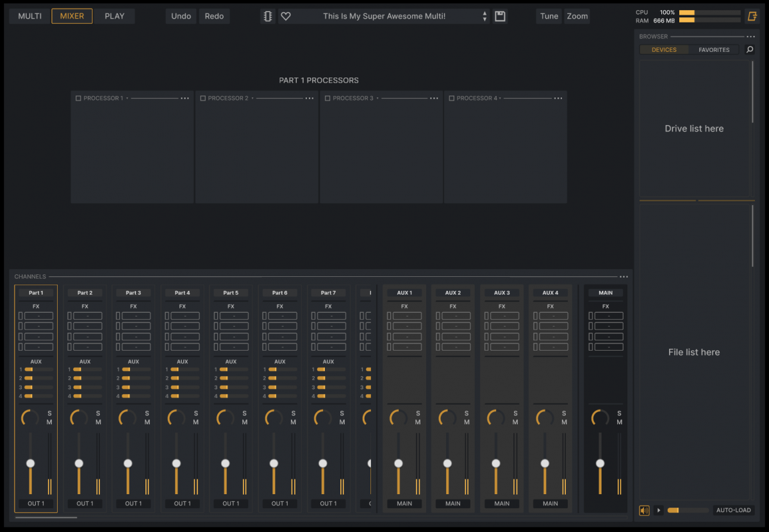Click the chip icon left of the heart

(268, 17)
